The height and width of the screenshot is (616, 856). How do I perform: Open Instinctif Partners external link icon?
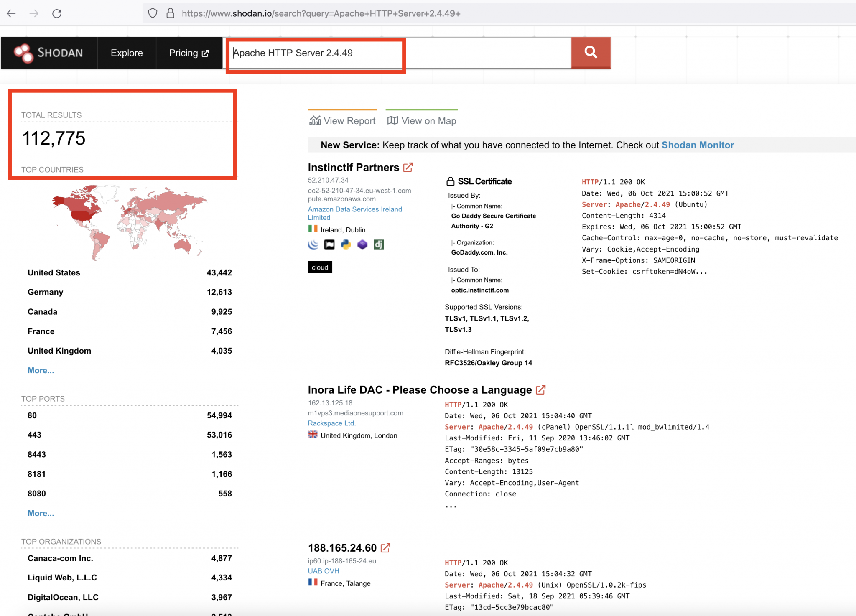pyautogui.click(x=408, y=168)
